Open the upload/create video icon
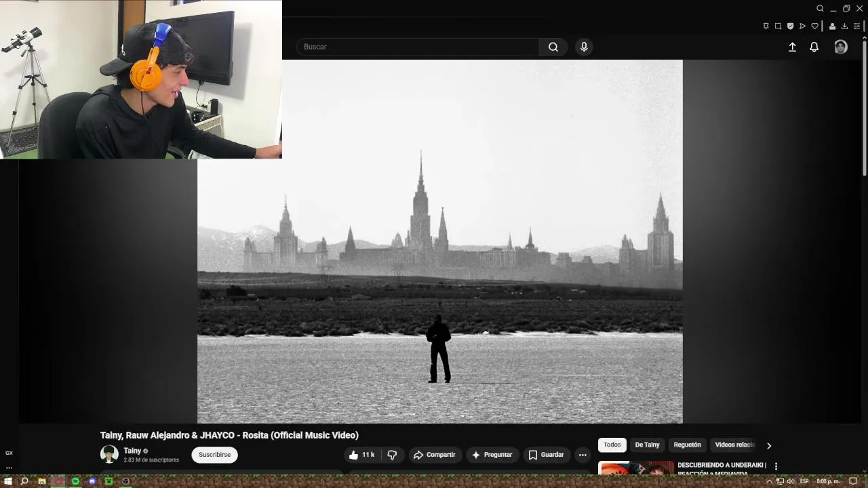Viewport: 868px width, 488px height. click(x=792, y=47)
